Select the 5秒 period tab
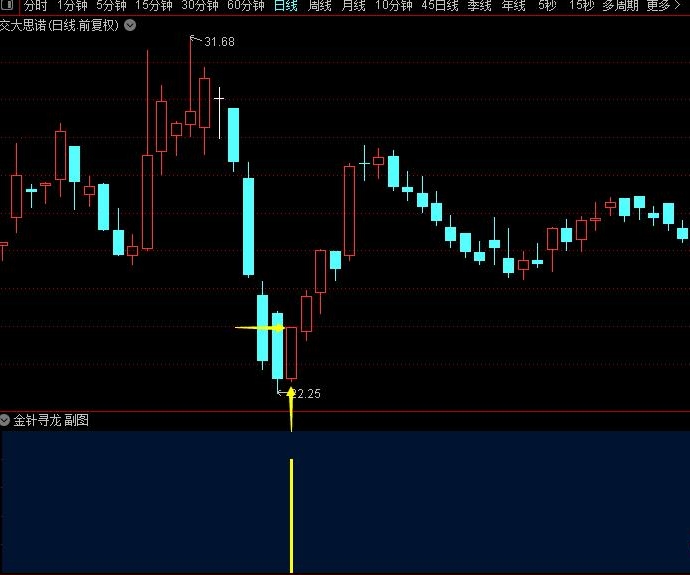 [x=547, y=6]
